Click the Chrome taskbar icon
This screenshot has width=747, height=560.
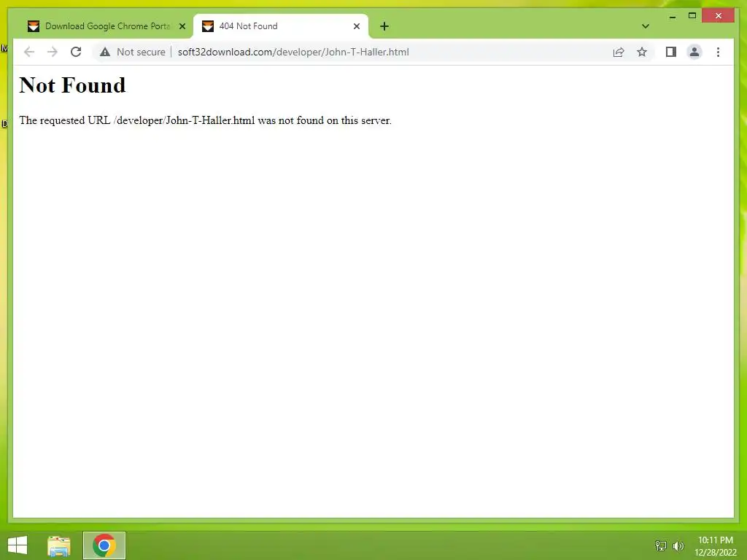coord(104,545)
